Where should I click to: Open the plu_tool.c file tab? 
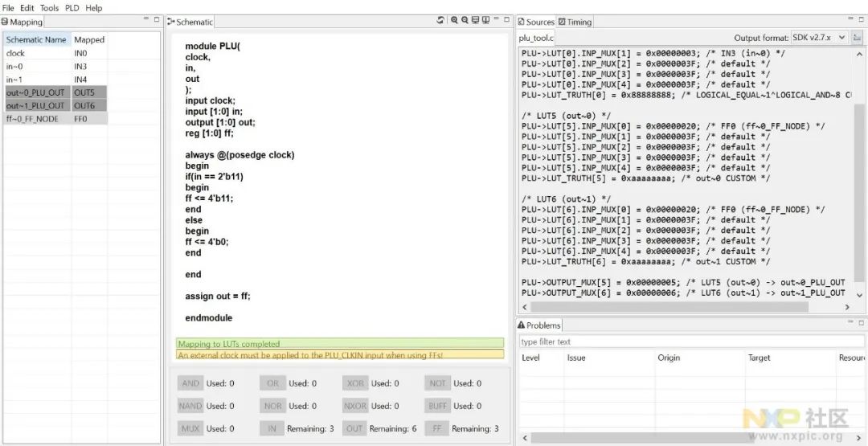coord(535,38)
